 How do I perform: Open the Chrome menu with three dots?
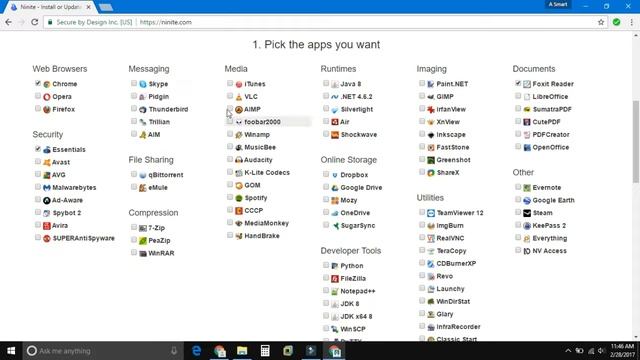[x=631, y=22]
